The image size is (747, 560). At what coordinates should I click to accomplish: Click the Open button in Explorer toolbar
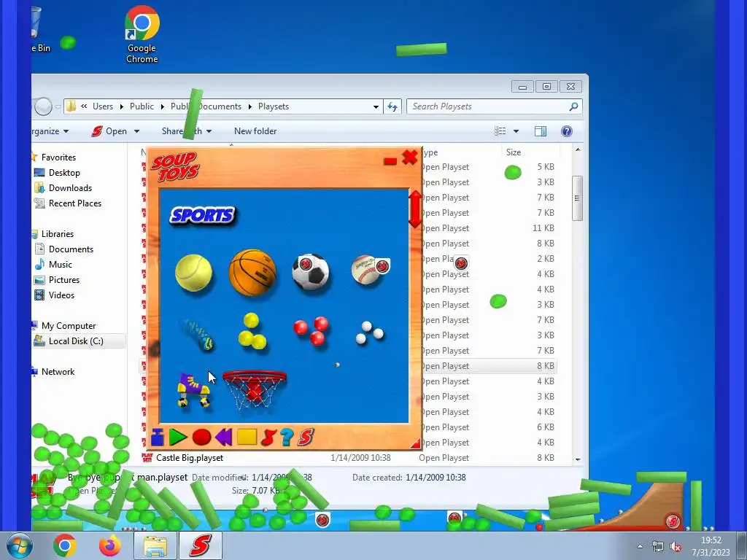[110, 131]
